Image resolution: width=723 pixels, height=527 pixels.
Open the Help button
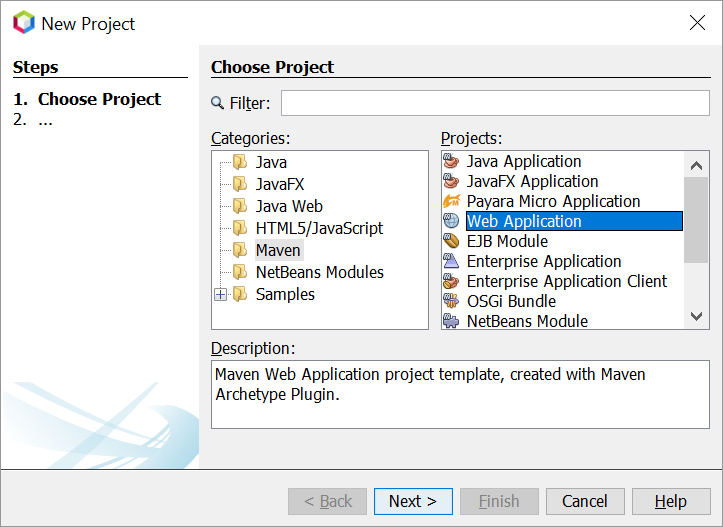point(671,501)
